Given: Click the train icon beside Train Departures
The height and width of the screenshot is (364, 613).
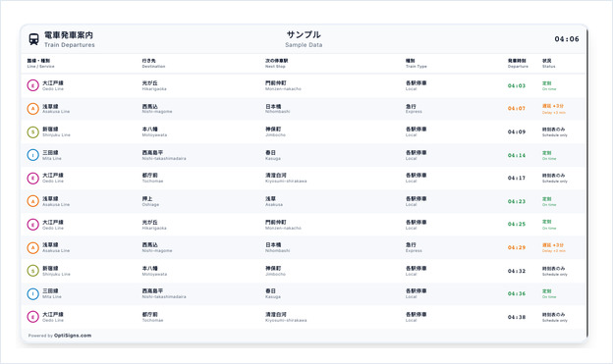Looking at the screenshot, I should coord(34,39).
